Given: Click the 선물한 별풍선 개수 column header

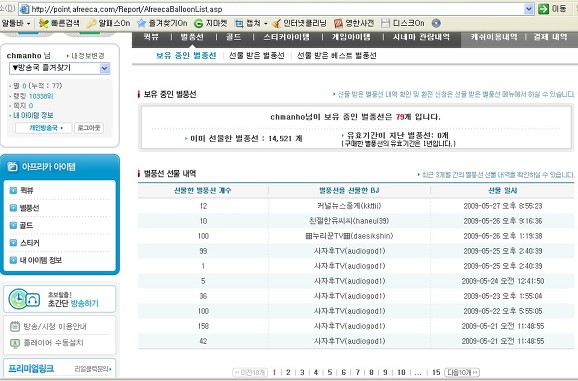Looking at the screenshot, I should pos(202,190).
